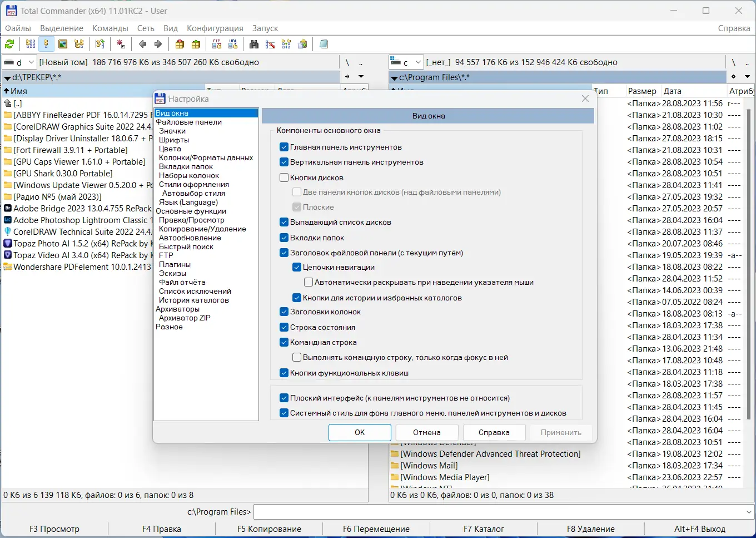Select the '[Windows Mail]' folder row
This screenshot has width=756, height=538.
click(429, 465)
